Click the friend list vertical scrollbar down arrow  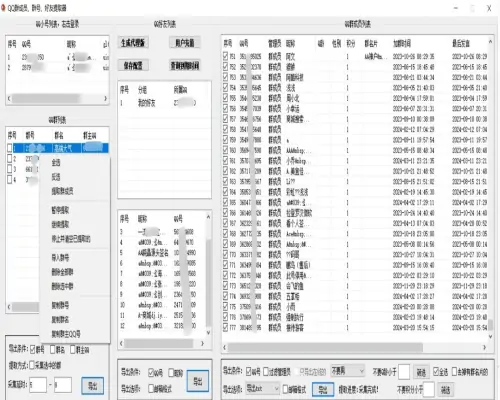point(208,333)
